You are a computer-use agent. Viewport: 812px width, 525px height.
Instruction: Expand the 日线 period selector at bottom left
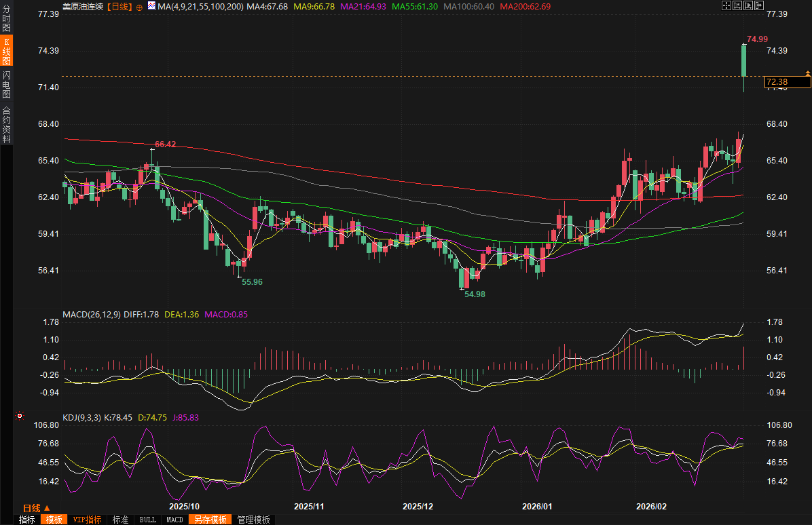click(36, 508)
